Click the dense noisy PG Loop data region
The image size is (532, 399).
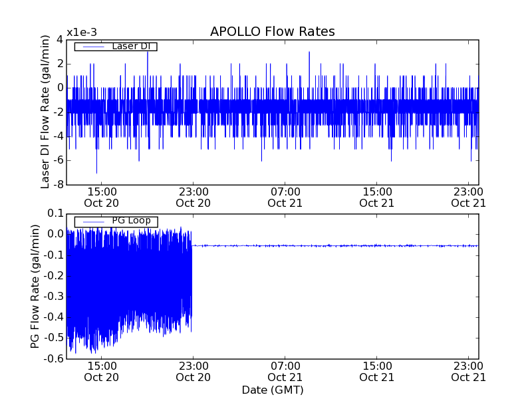pyautogui.click(x=126, y=279)
